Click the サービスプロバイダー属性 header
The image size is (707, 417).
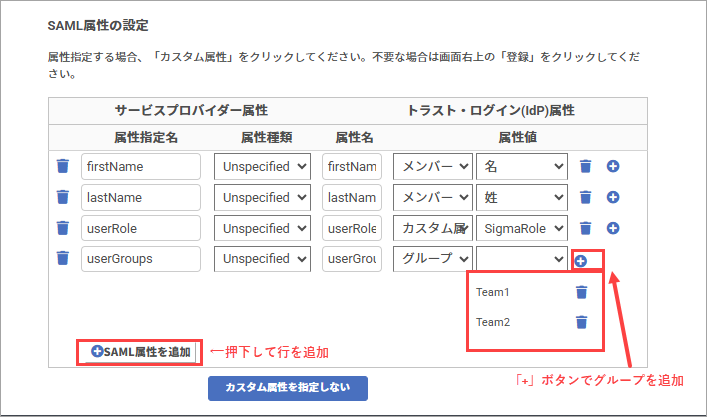coord(191,110)
